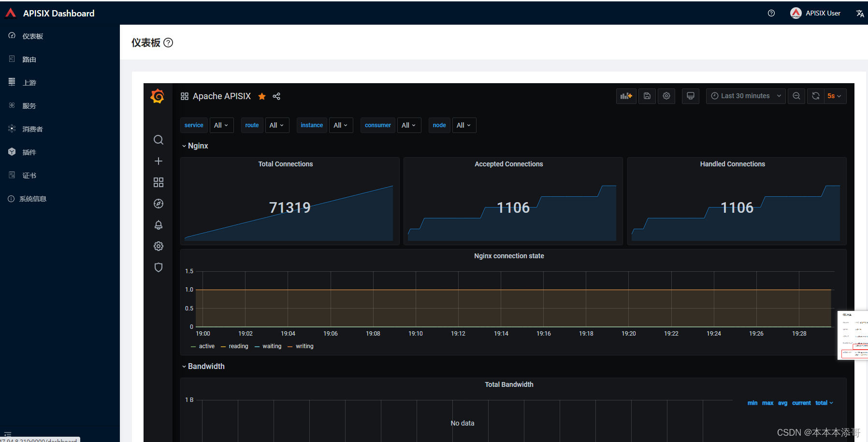Collapse the Bandwidth row
The width and height of the screenshot is (868, 442).
coord(203,366)
